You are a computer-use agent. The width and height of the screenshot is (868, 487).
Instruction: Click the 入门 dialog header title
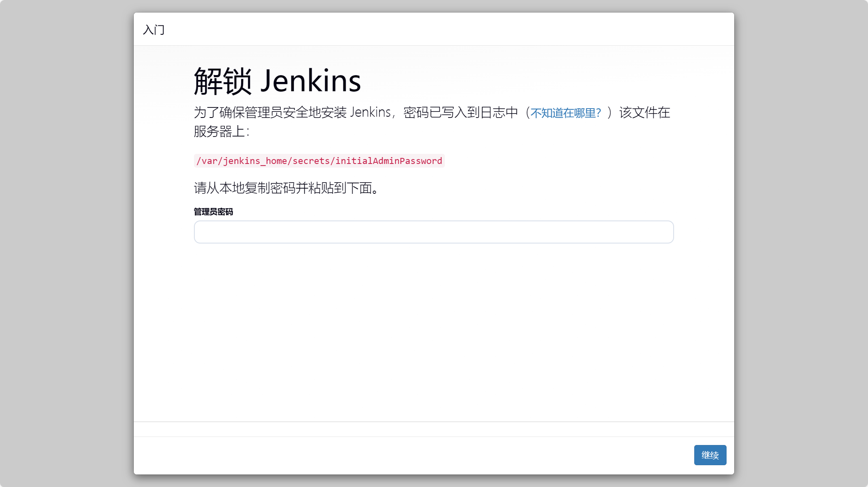pyautogui.click(x=154, y=30)
